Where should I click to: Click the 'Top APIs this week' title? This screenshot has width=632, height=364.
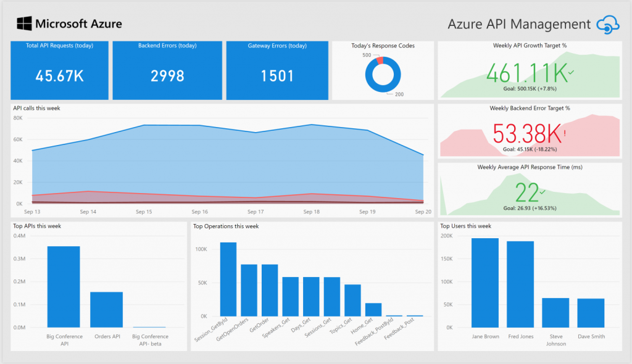point(37,226)
